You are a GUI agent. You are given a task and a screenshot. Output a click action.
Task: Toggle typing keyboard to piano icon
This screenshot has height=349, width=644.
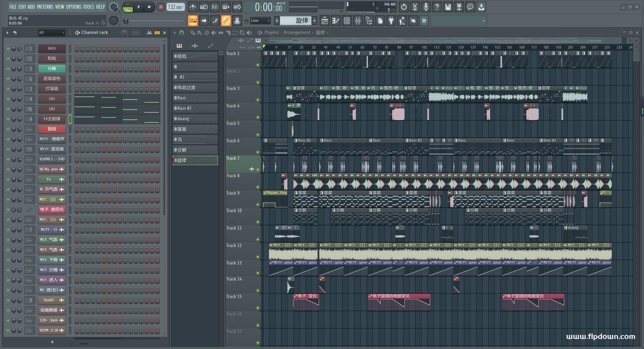point(193,21)
